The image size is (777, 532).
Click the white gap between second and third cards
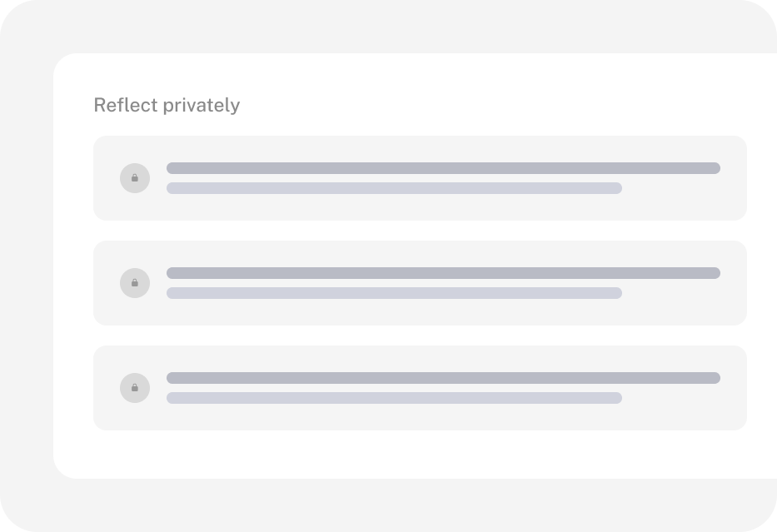coord(421,336)
